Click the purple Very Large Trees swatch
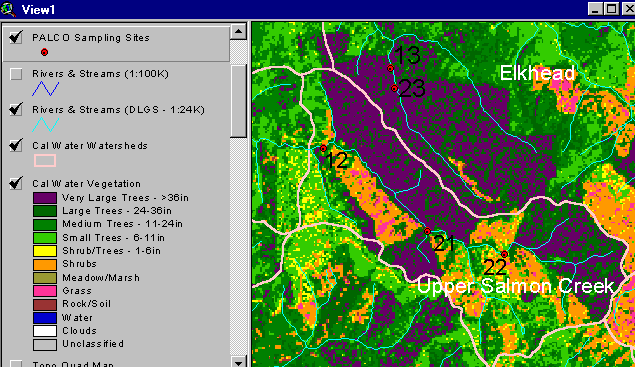 [45, 198]
